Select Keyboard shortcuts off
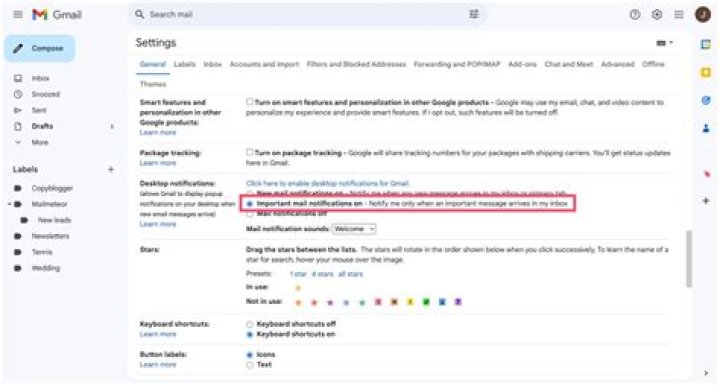The image size is (720, 386). coord(250,324)
